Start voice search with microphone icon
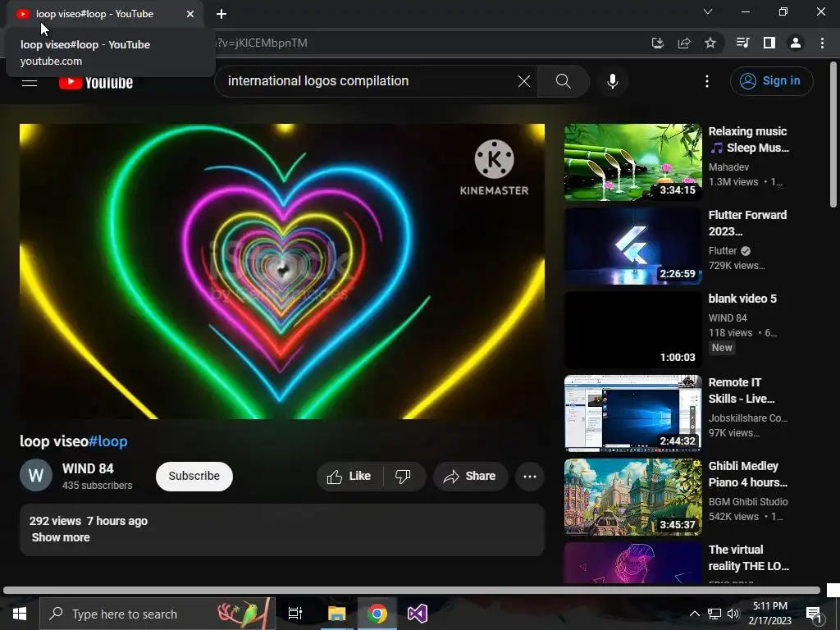Image resolution: width=840 pixels, height=630 pixels. point(612,81)
